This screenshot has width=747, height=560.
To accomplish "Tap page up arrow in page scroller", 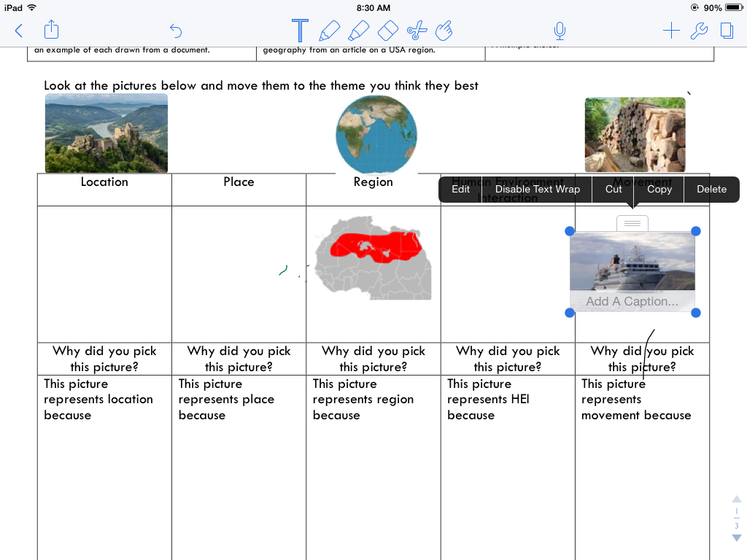I will 737,499.
